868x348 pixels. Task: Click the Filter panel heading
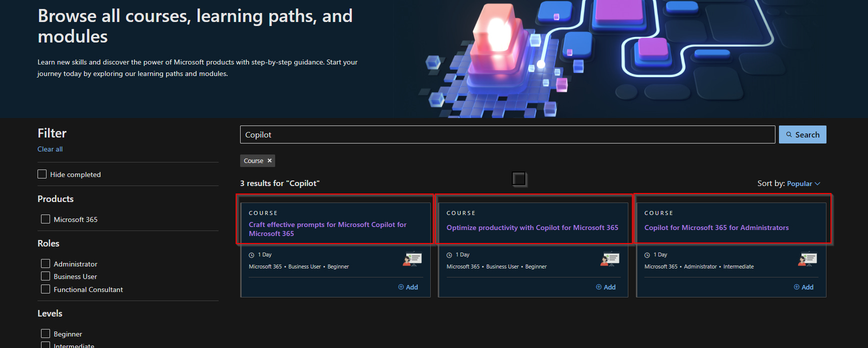point(52,133)
